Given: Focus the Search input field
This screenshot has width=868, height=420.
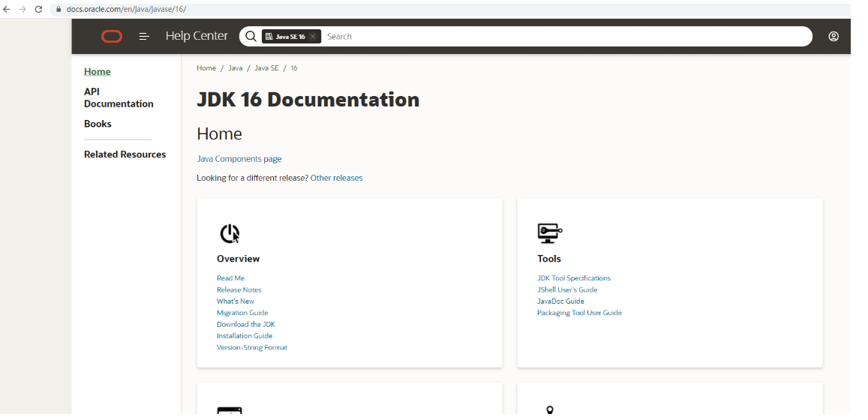Looking at the screenshot, I should click(565, 37).
